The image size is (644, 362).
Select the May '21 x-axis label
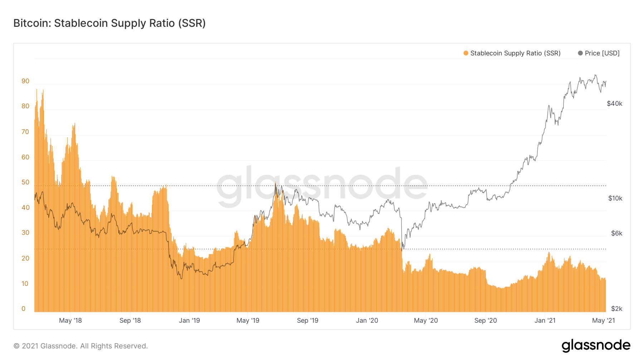[604, 321]
